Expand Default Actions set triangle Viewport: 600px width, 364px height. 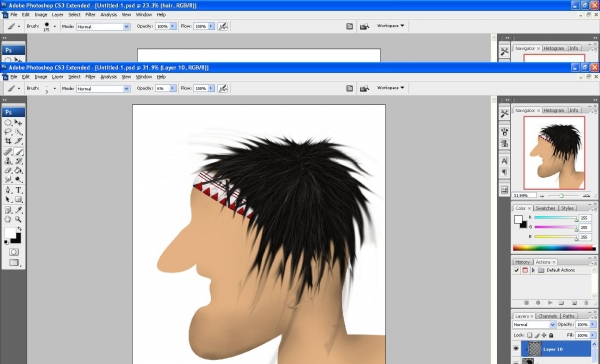533,270
